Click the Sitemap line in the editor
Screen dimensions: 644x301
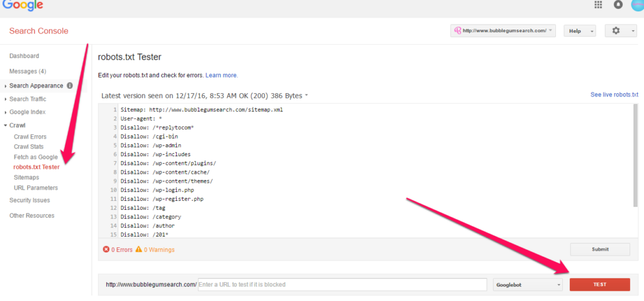[202, 110]
